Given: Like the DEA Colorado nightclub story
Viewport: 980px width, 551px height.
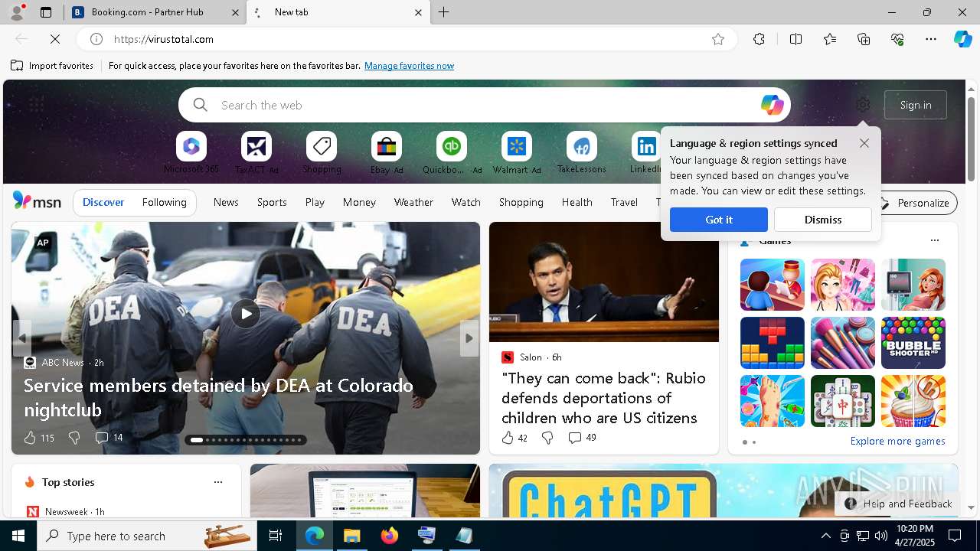Looking at the screenshot, I should (30, 438).
